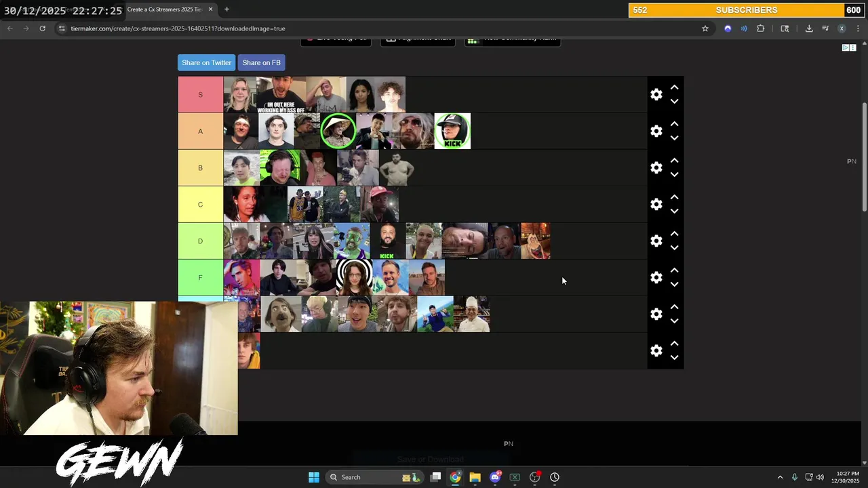Open settings gear for the B tier row
Image resolution: width=868 pixels, height=488 pixels.
pyautogui.click(x=656, y=168)
